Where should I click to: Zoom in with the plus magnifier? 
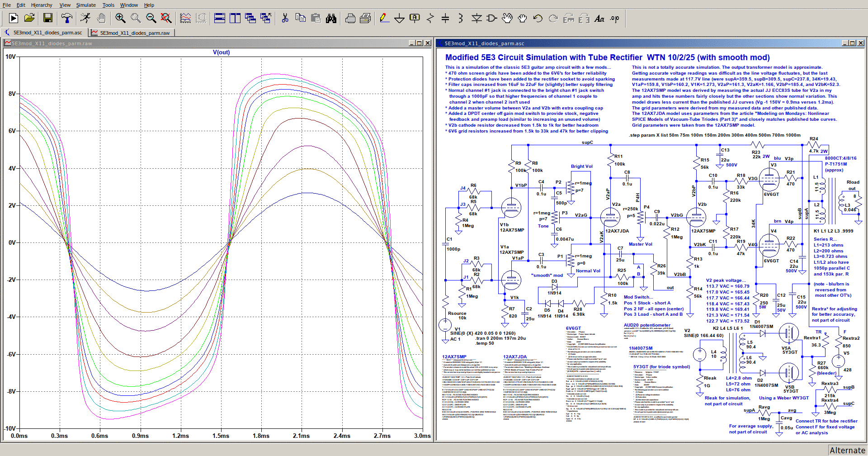120,18
